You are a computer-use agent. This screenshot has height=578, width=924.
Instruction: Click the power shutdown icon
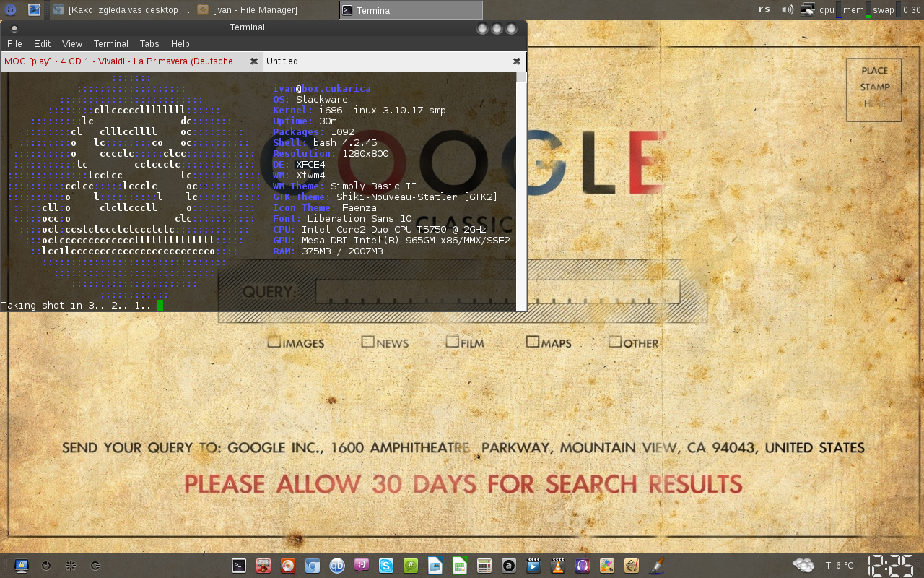click(46, 566)
